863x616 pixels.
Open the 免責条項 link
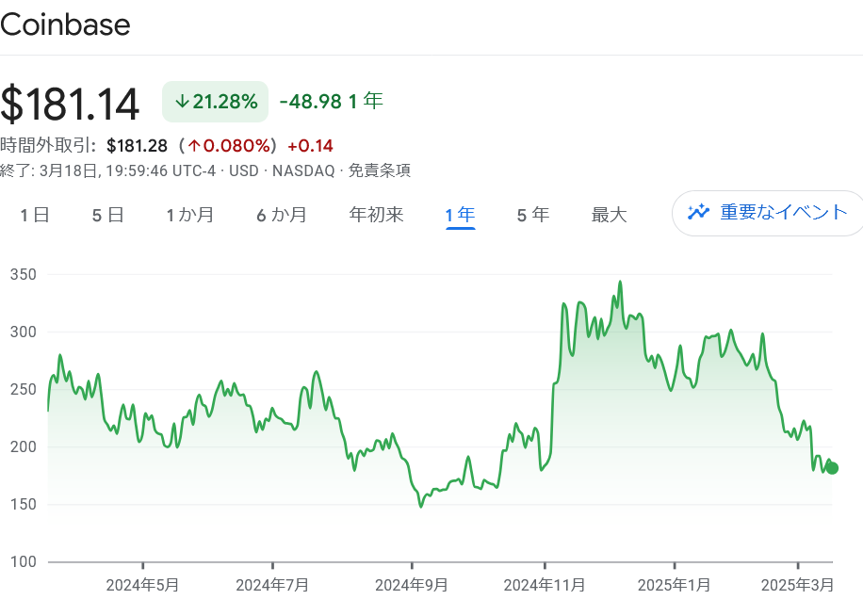pos(379,170)
